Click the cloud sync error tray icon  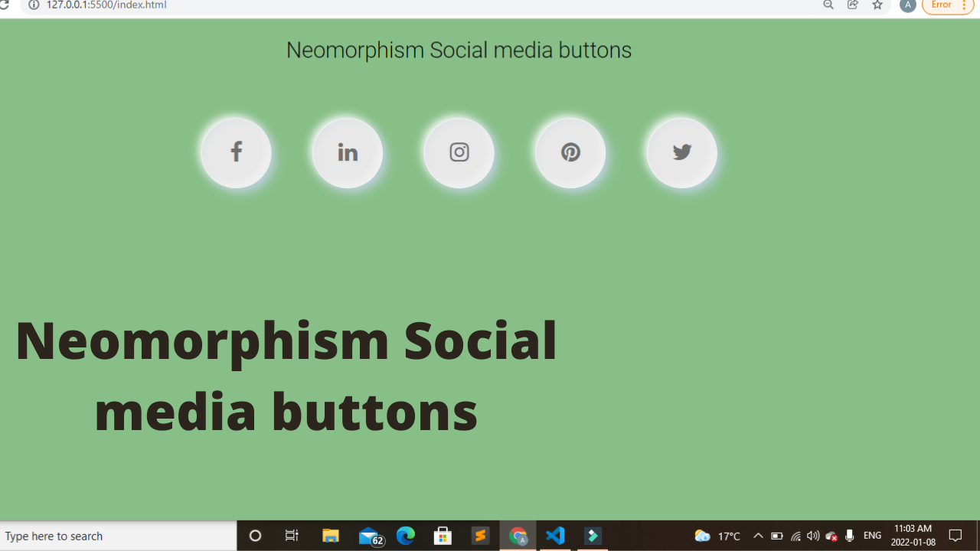(831, 536)
